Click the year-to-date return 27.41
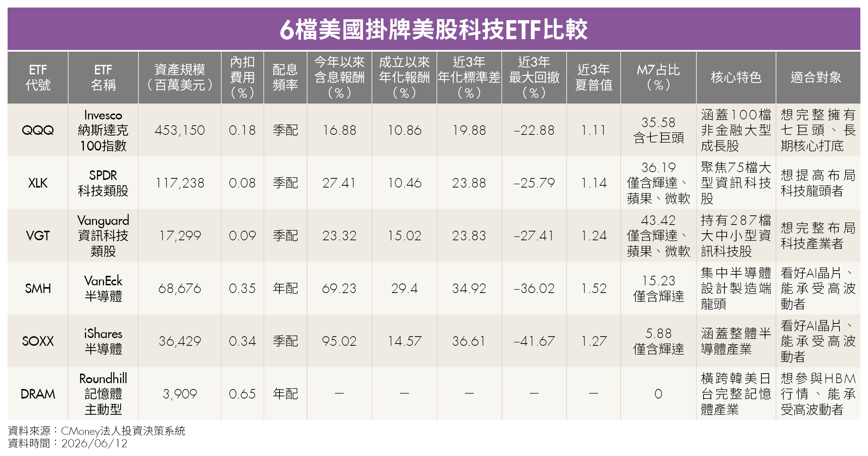The image size is (868, 456). 339,183
